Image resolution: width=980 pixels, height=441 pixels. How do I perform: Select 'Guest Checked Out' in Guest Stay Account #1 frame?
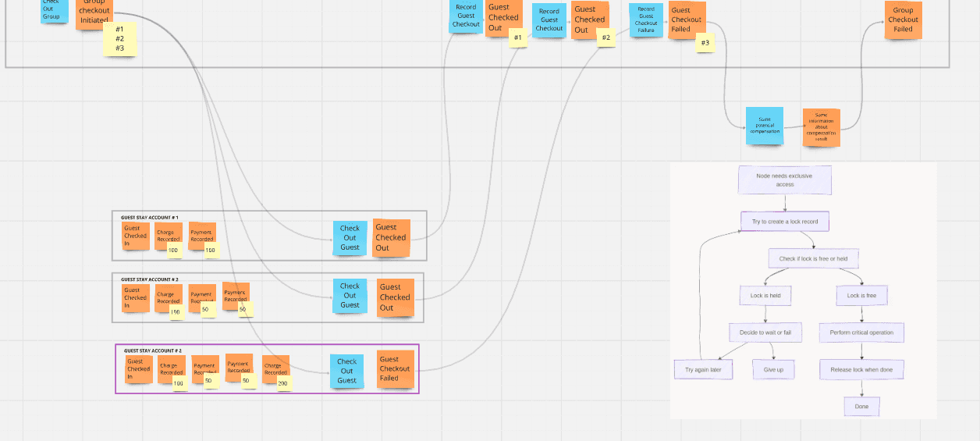pos(391,237)
